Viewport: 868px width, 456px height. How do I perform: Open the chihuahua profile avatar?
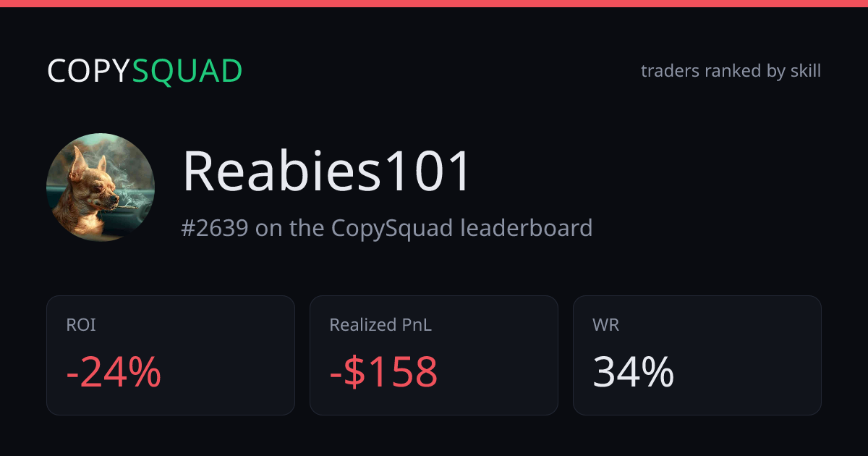(x=101, y=187)
